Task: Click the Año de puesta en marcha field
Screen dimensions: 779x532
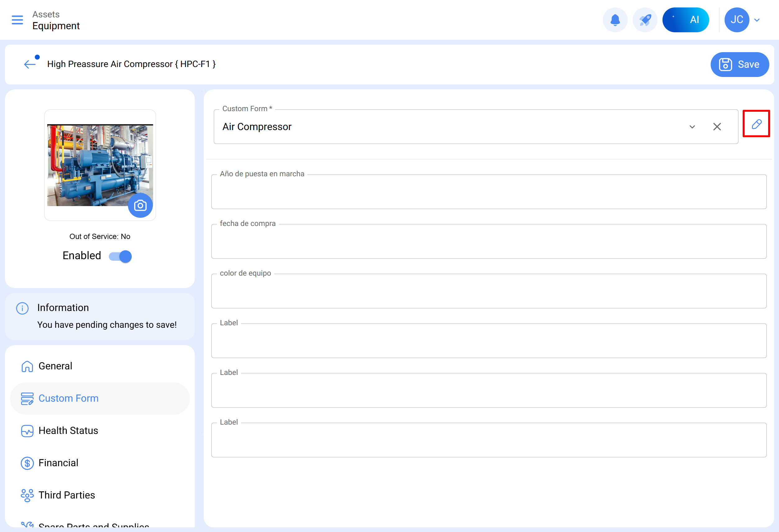Action: (x=488, y=192)
